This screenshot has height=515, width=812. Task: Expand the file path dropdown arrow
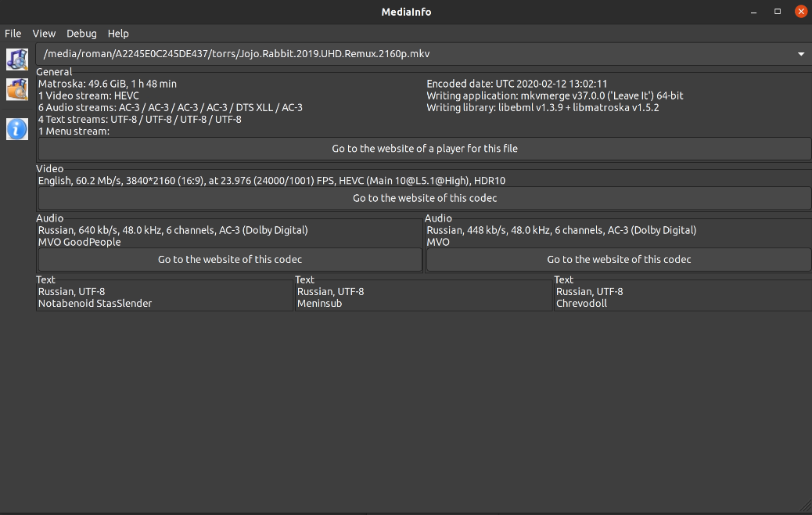point(800,55)
